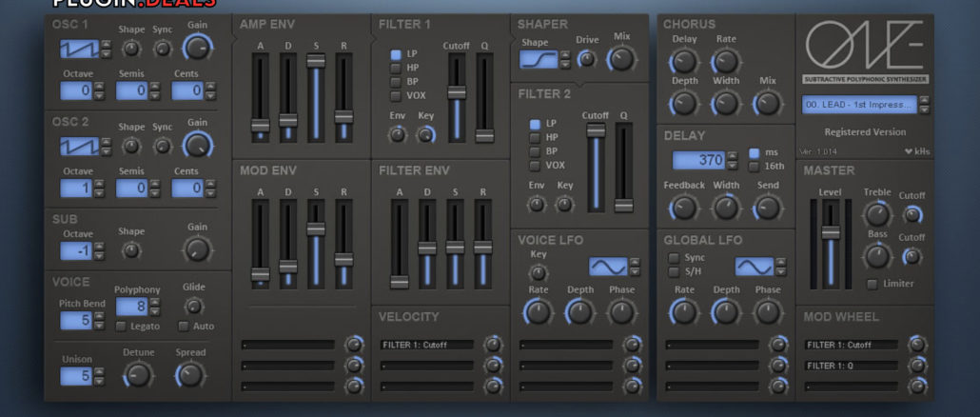
Task: Enable Global LFO S/H checkbox
Action: [674, 272]
